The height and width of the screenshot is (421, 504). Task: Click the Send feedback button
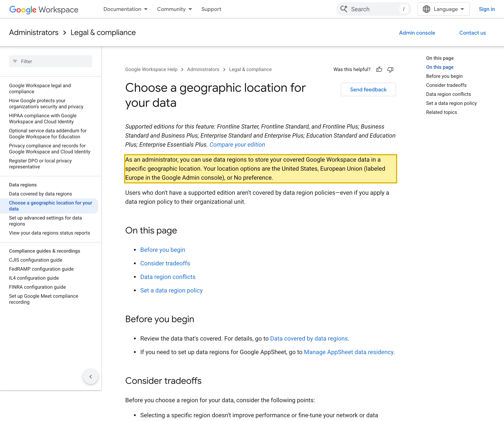368,89
